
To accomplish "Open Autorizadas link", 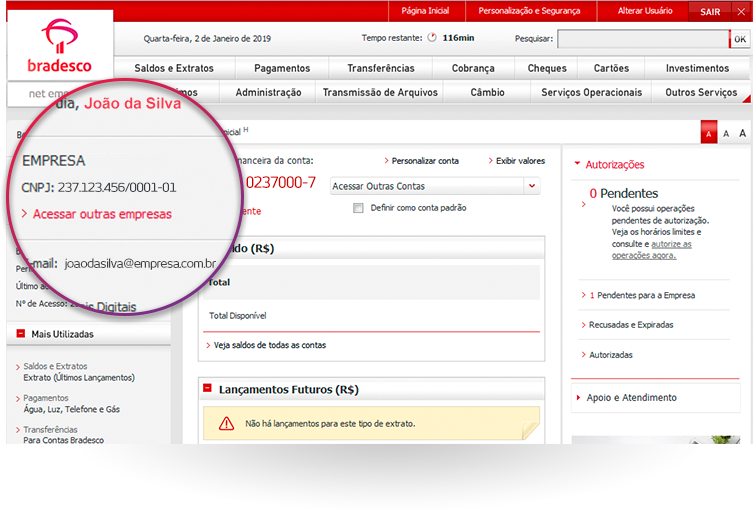I will coord(611,355).
